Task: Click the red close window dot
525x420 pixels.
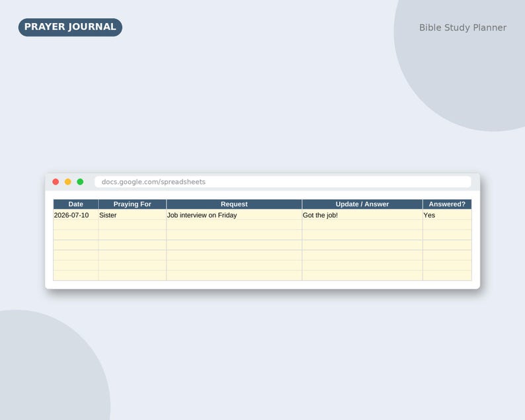Action: [56, 182]
